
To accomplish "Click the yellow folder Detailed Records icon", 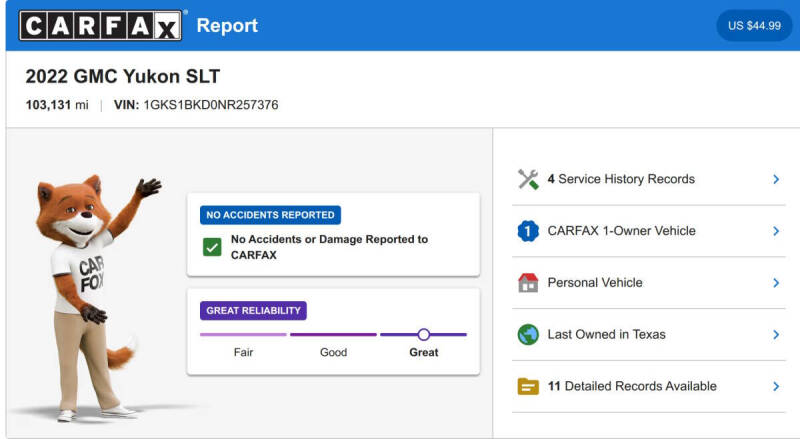I will pos(528,386).
